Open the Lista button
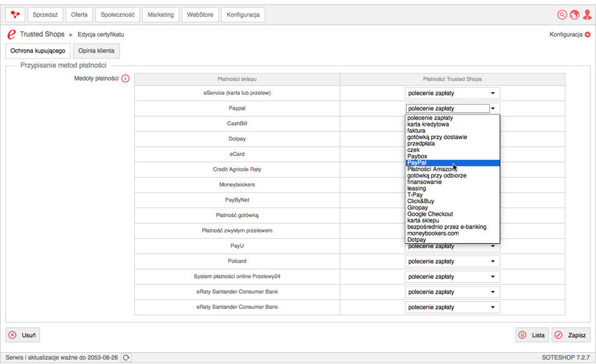This screenshot has width=596, height=364. [532, 335]
